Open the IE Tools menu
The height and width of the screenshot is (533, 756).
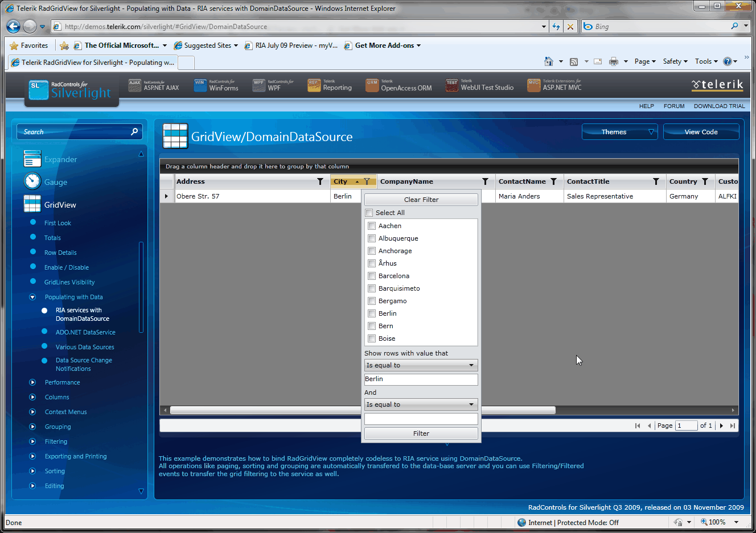coord(706,61)
